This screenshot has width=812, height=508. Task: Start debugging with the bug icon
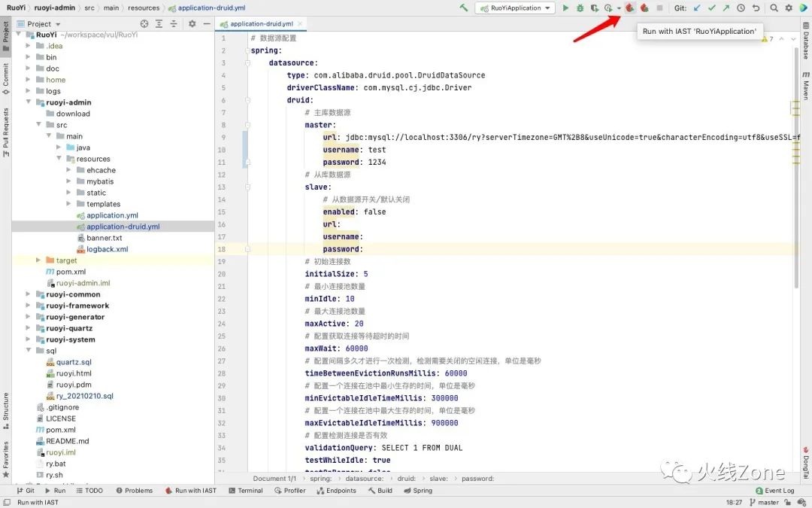(580, 8)
